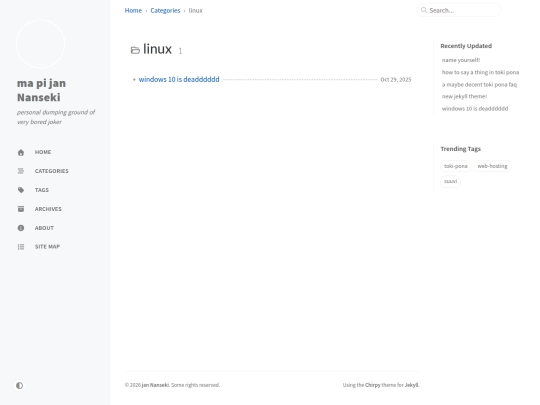This screenshot has width=540, height=405.
Task: Click the Archives box icon in sidebar
Action: (x=21, y=209)
